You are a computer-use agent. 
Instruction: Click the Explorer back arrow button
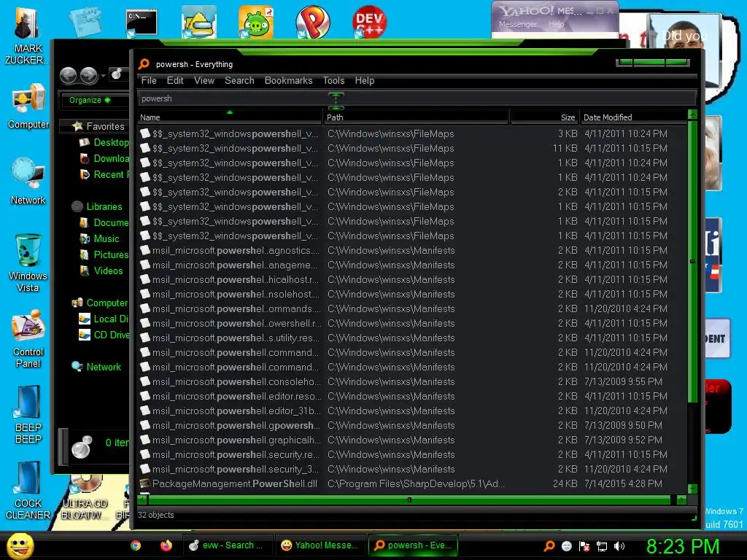pyautogui.click(x=68, y=75)
